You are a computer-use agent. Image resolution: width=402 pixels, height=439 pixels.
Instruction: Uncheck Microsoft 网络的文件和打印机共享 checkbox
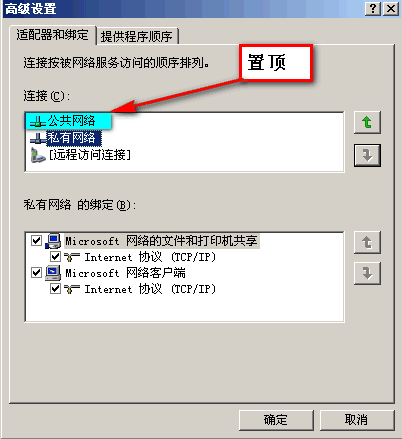[x=36, y=241]
